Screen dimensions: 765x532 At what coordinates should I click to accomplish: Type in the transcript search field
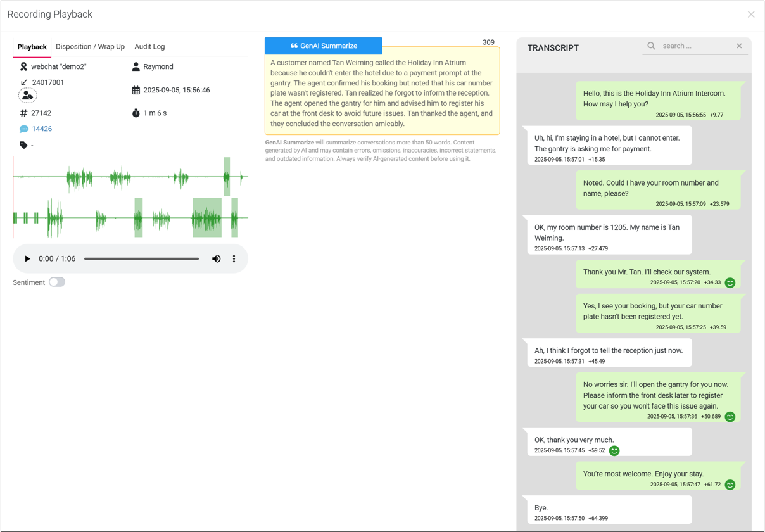[695, 46]
